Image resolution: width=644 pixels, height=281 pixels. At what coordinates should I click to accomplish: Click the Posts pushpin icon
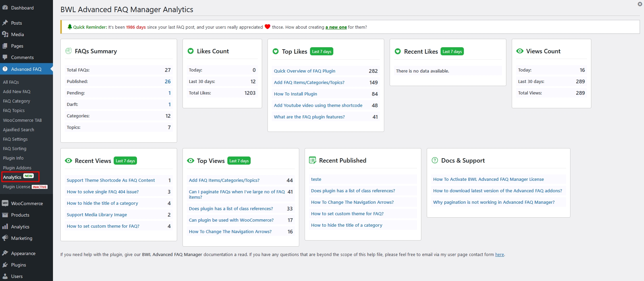coord(5,23)
